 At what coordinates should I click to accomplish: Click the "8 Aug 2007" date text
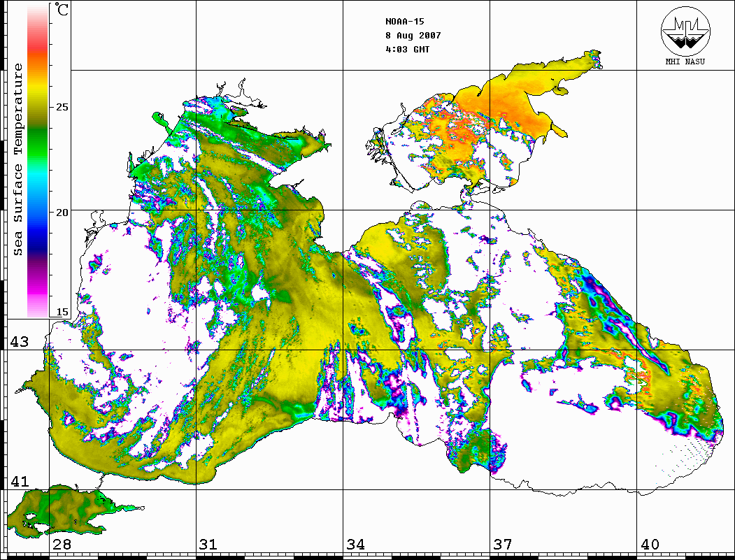pyautogui.click(x=413, y=36)
